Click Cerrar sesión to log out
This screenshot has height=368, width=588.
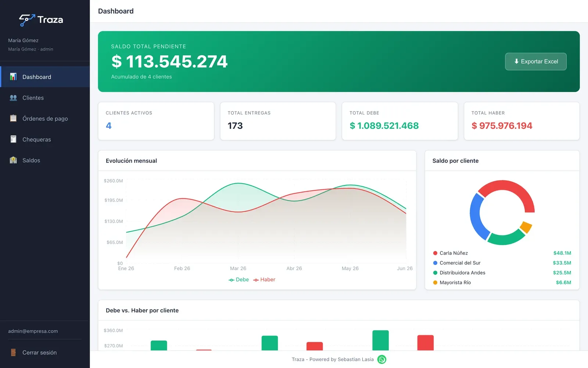click(x=45, y=352)
